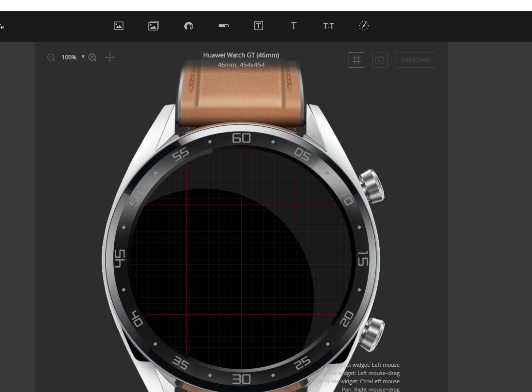This screenshot has height=392, width=532.
Task: Take a screenshot with camera icon
Action: tap(380, 60)
